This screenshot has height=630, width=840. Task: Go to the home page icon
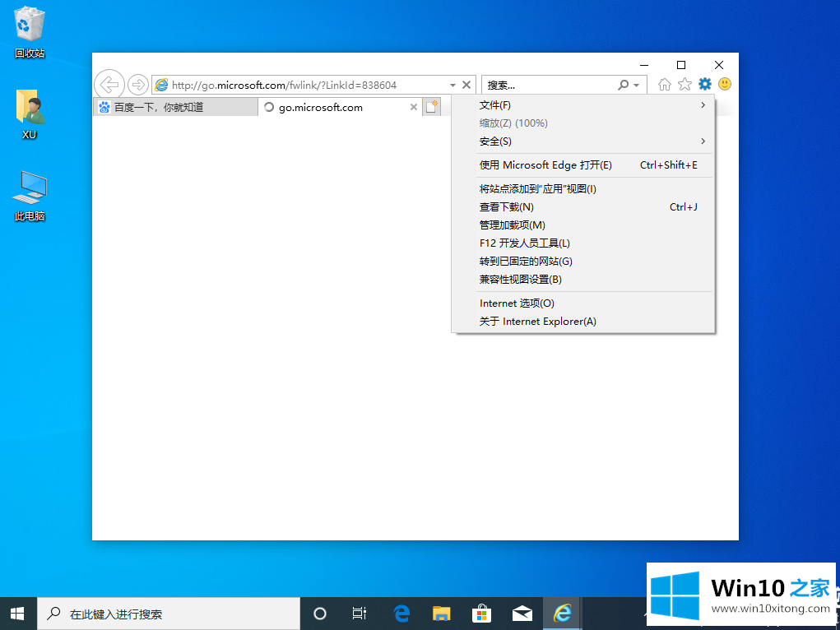click(x=664, y=84)
